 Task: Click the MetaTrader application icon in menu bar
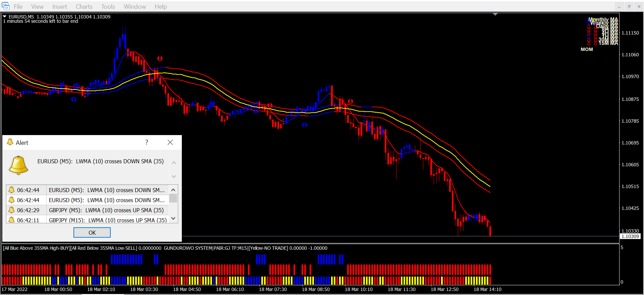click(6, 6)
